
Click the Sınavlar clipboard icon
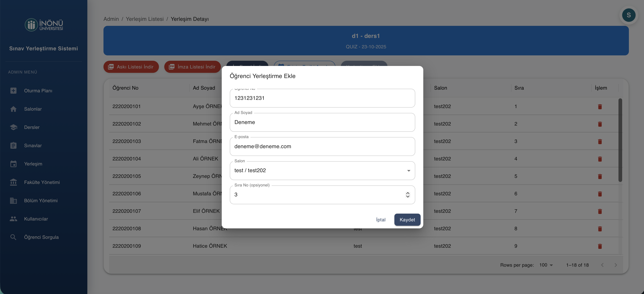coord(13,146)
